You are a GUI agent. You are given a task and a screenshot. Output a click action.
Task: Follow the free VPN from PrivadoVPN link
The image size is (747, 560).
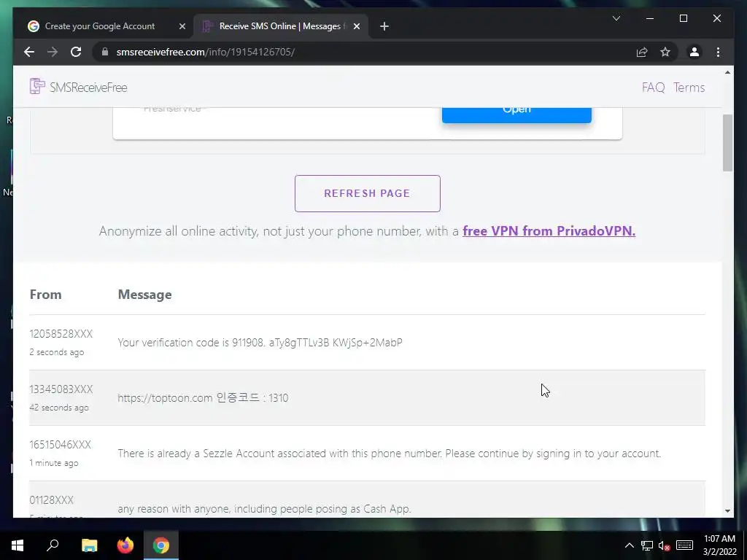coord(549,231)
